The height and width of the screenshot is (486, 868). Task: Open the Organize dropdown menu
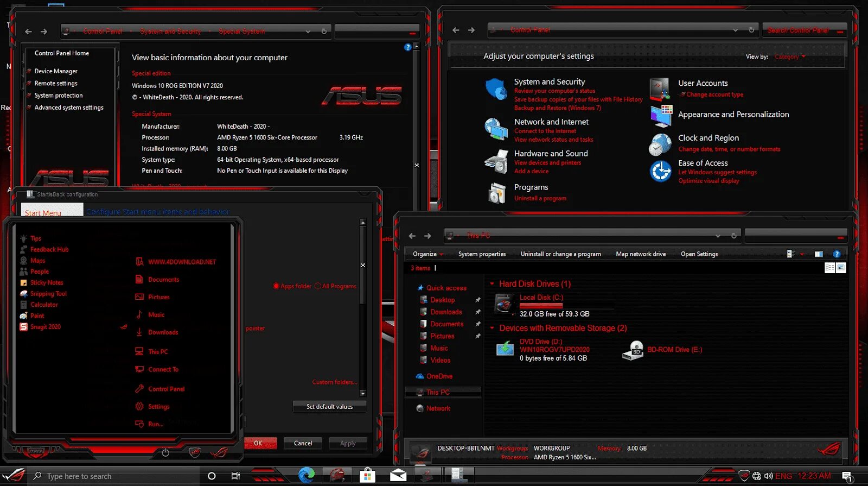(427, 254)
